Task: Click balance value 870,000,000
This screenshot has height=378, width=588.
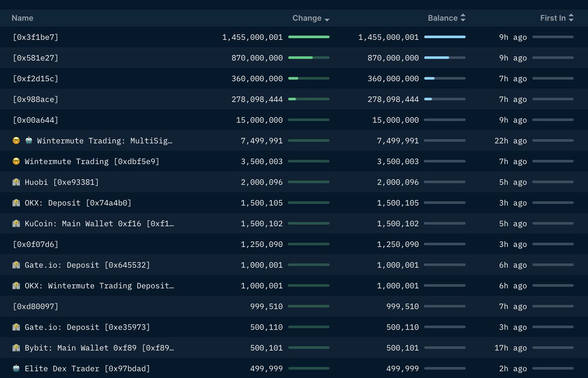Action: [393, 58]
